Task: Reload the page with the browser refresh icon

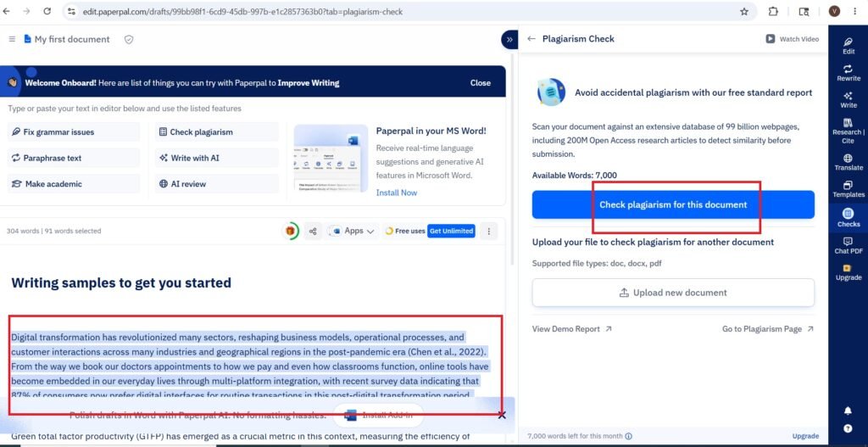Action: coord(47,11)
